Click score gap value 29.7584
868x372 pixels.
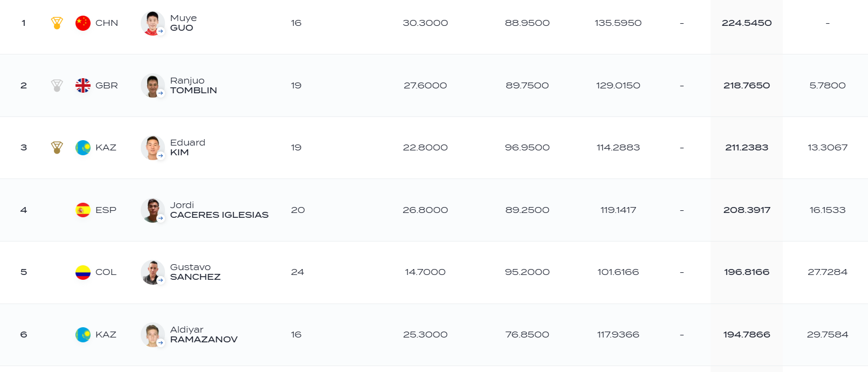pyautogui.click(x=828, y=335)
